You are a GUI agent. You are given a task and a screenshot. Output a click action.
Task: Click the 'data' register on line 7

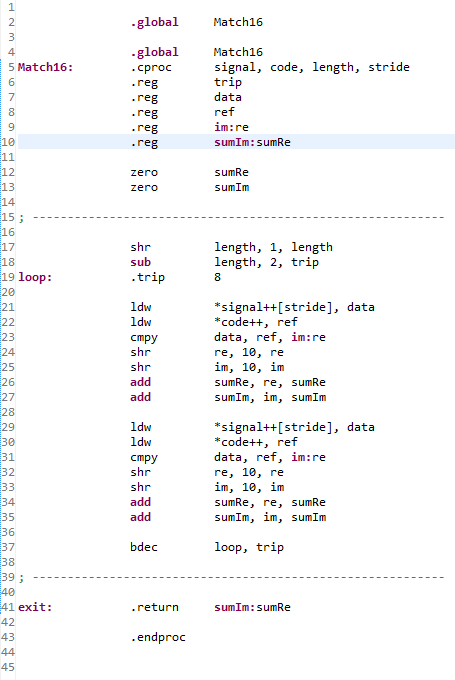point(228,97)
